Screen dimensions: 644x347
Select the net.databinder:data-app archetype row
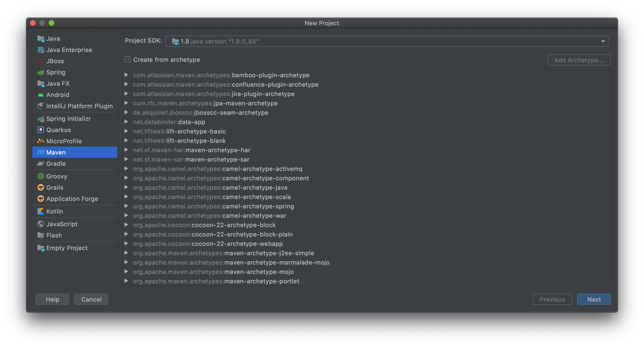click(169, 122)
